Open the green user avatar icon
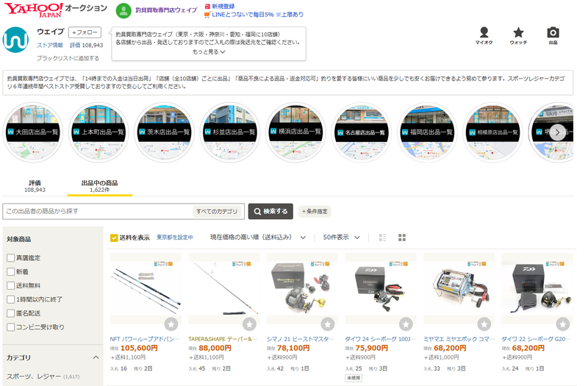 123,10
